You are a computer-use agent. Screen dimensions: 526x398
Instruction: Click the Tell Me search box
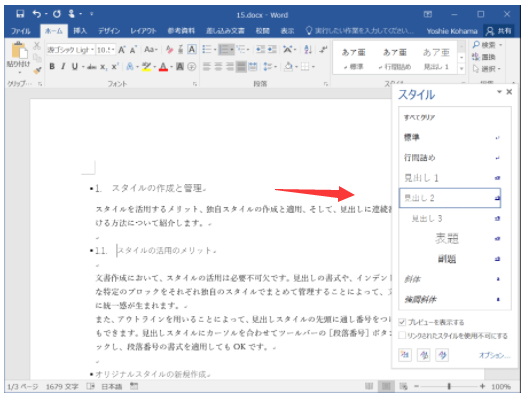coord(360,31)
